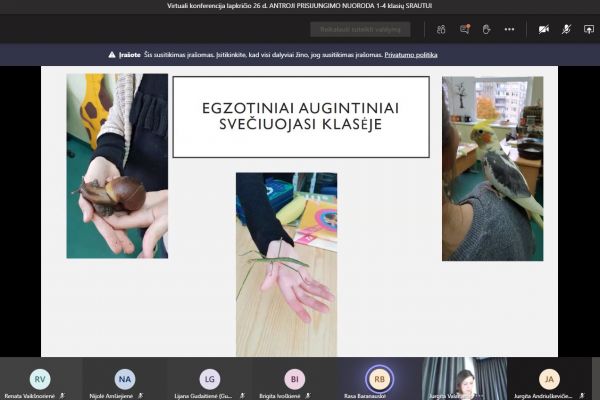Click the name label 'Renata Vaikšnorienė'
The height and width of the screenshot is (400, 600).
[30, 396]
